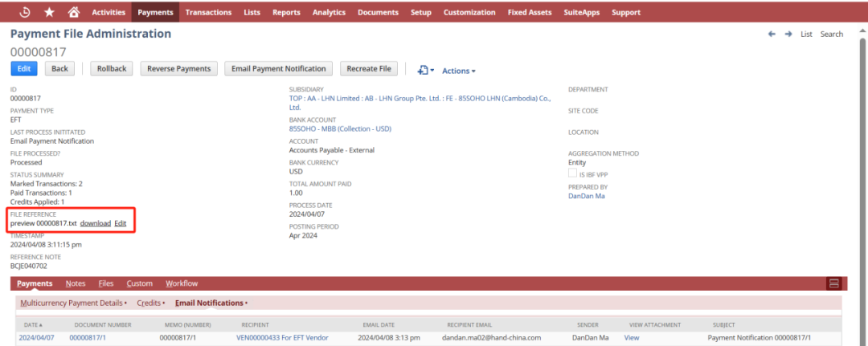Select the Marked Transactions: 2 text
The height and width of the screenshot is (346, 868).
[x=47, y=184]
